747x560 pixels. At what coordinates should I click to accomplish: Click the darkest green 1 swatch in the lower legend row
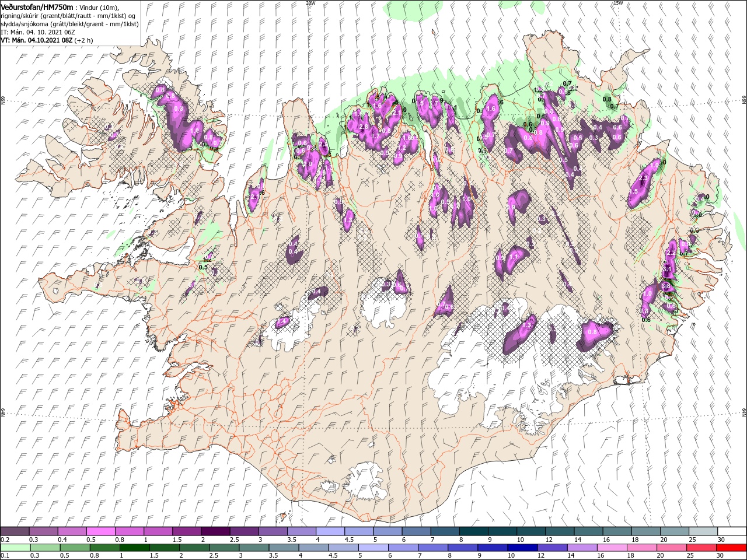tap(135, 548)
